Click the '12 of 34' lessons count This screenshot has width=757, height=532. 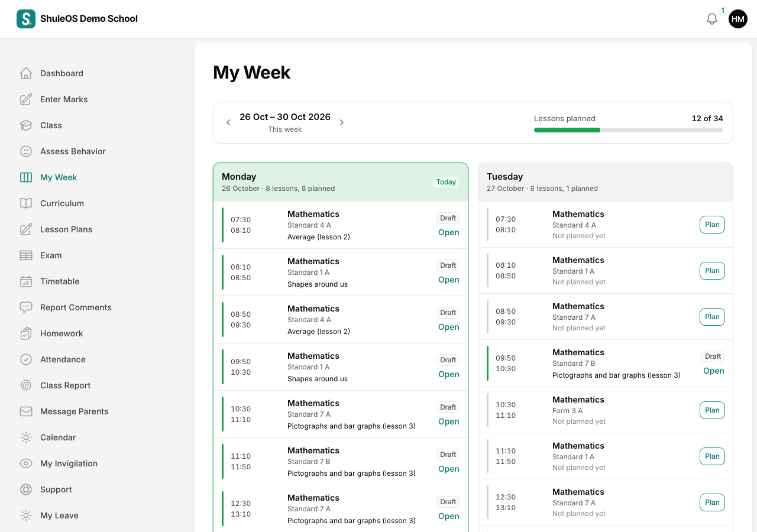[707, 118]
